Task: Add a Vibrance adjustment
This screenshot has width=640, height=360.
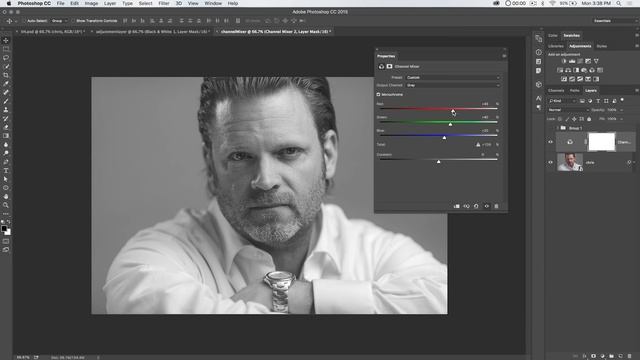Action: 596,61
